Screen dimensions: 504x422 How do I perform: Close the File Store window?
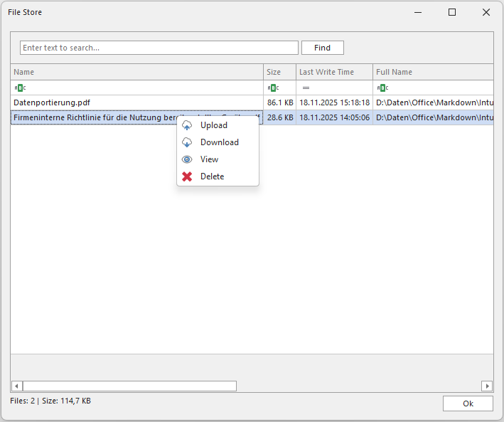[x=486, y=12]
